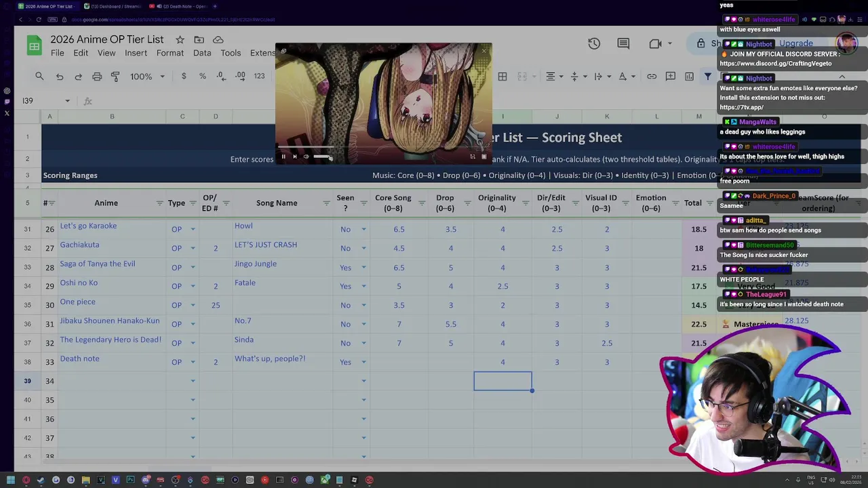Open the Anime column filter button
This screenshot has height=488, width=868.
(159, 203)
